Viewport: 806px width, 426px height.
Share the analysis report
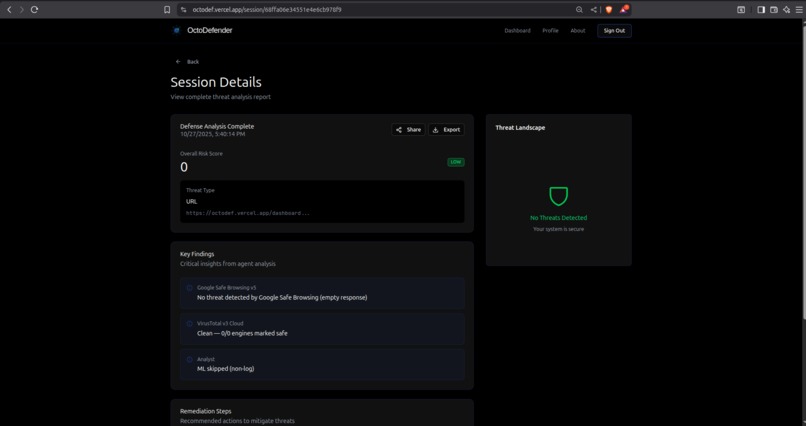coord(408,130)
